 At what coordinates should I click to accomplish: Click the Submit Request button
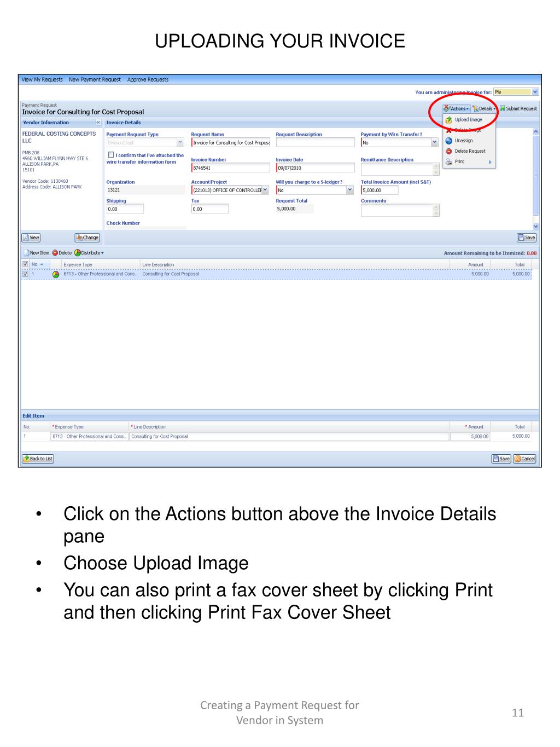point(518,108)
